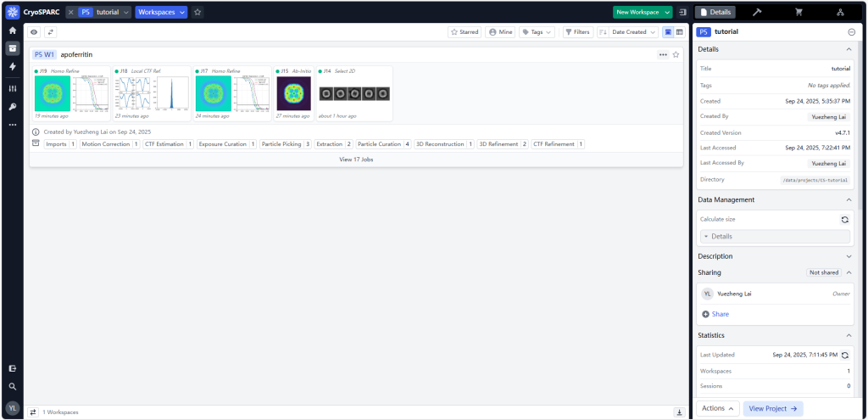Open the Job Builder hammer tab
This screenshot has height=420, width=868.
click(x=756, y=12)
